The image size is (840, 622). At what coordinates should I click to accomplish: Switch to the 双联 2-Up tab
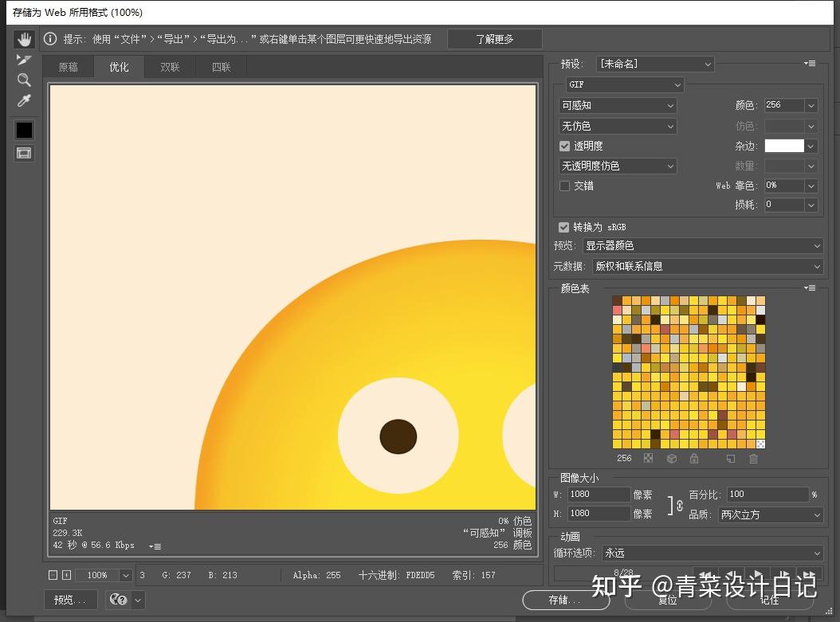pos(170,67)
